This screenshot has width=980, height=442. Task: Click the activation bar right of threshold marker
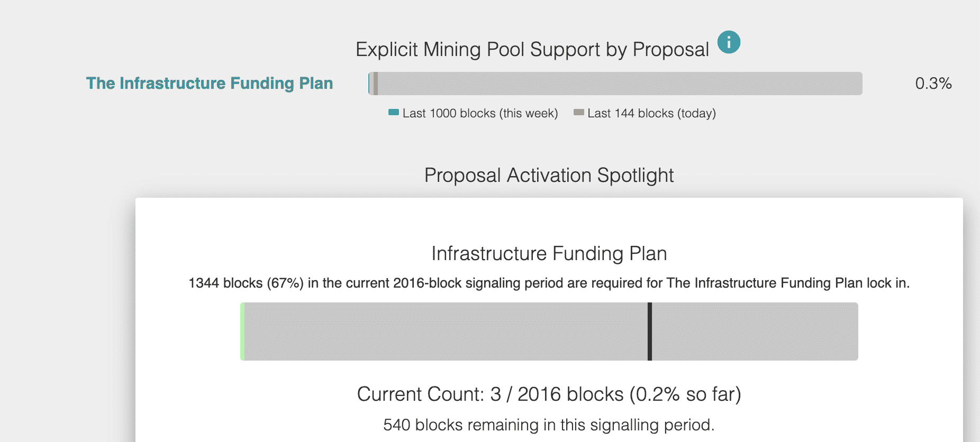coord(755,331)
